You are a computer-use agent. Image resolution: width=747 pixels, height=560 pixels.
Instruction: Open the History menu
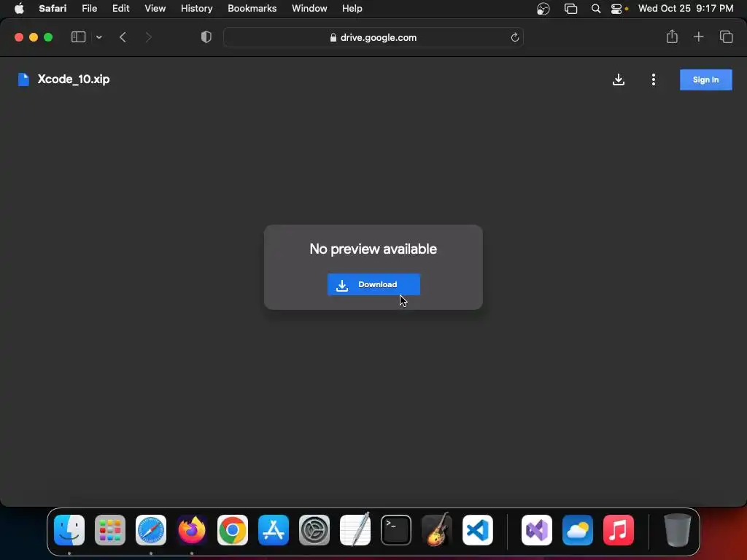point(196,9)
